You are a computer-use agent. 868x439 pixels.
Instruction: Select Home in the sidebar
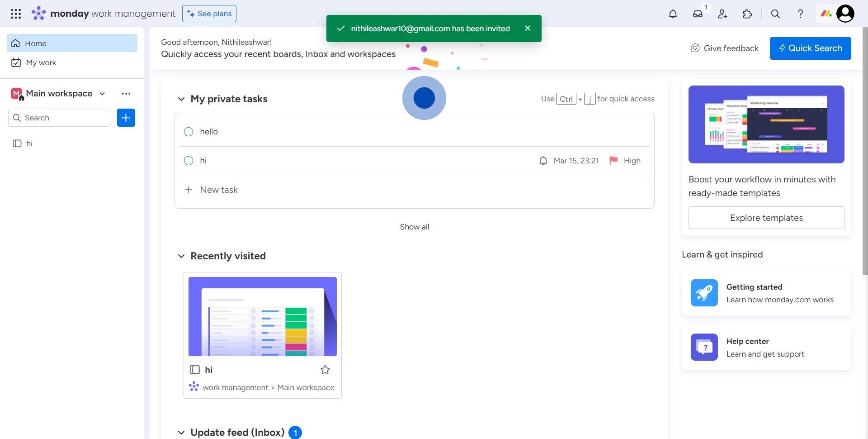(36, 43)
